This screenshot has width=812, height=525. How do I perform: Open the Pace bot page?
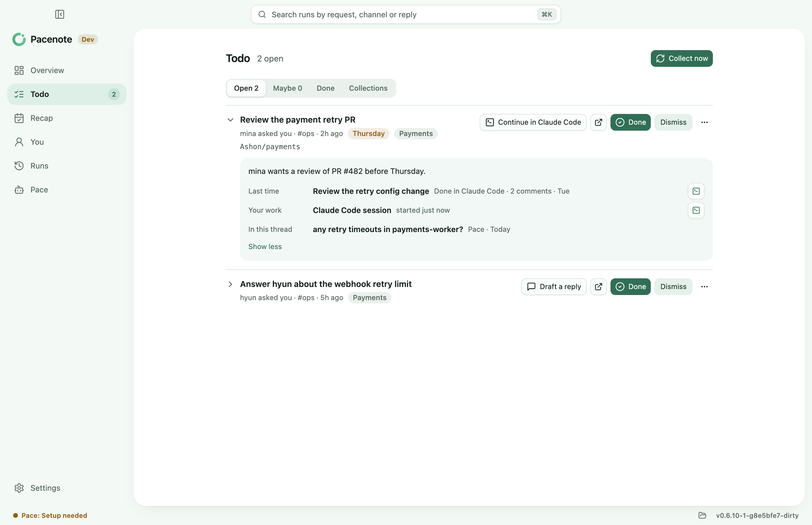[x=67, y=189]
